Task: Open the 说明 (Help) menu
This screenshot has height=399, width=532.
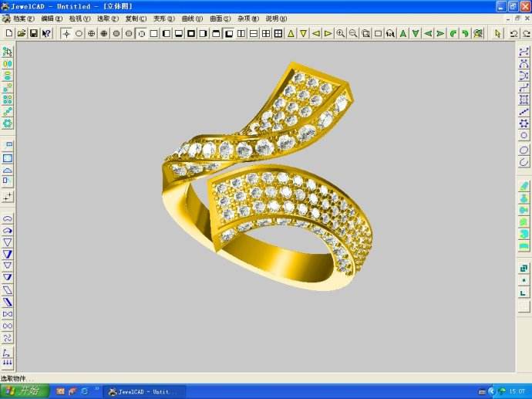Action: point(275,18)
